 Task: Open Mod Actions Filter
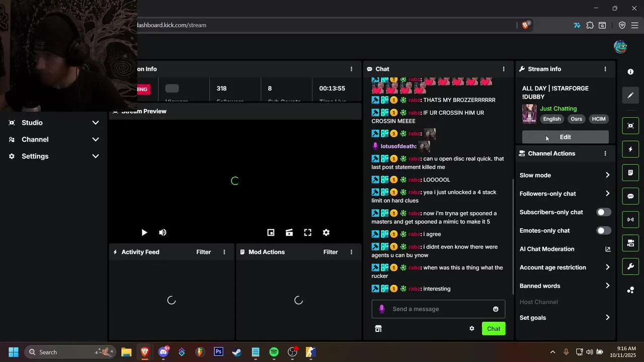pyautogui.click(x=331, y=252)
